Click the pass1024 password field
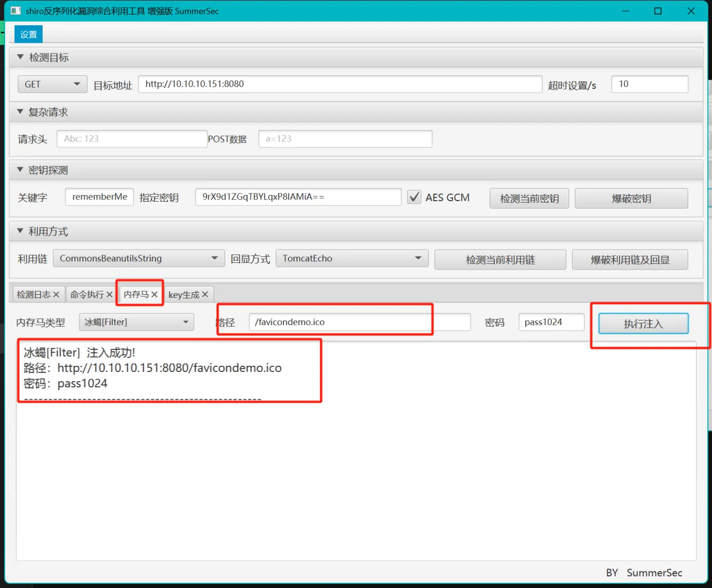This screenshot has height=588, width=712. 551,322
